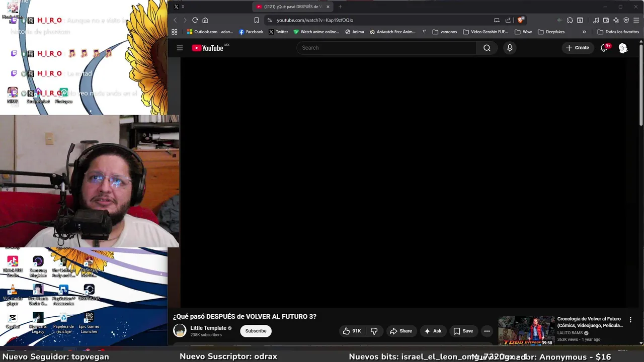Click the Create button on YouTube

pos(578,48)
